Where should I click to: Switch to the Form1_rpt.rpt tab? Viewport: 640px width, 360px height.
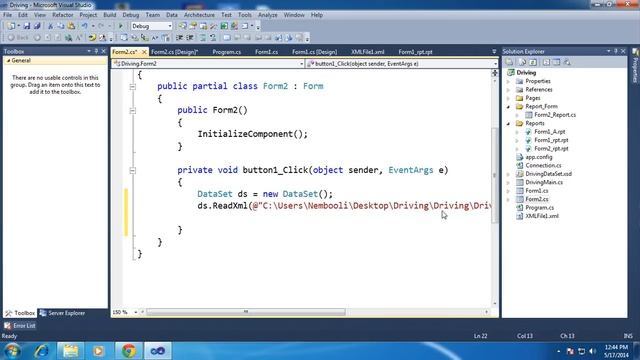(x=415, y=52)
